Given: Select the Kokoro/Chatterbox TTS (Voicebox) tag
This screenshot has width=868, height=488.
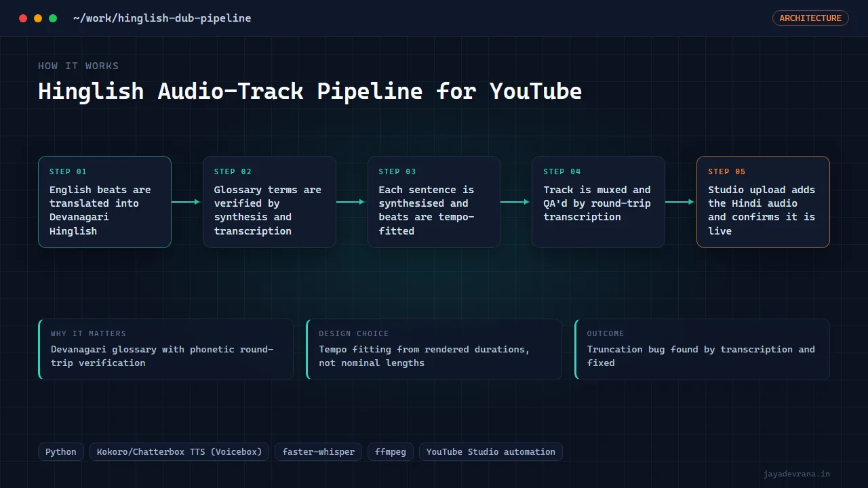Looking at the screenshot, I should pyautogui.click(x=180, y=452).
